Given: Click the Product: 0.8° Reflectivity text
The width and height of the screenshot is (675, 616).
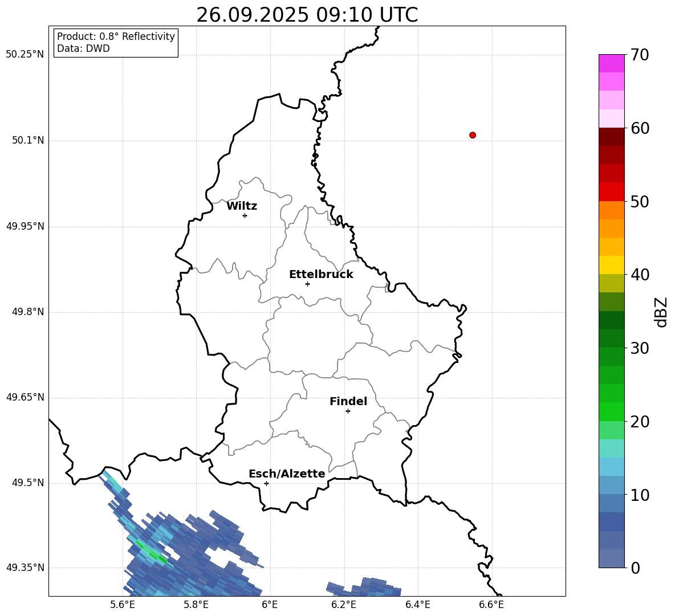Looking at the screenshot, I should (116, 36).
